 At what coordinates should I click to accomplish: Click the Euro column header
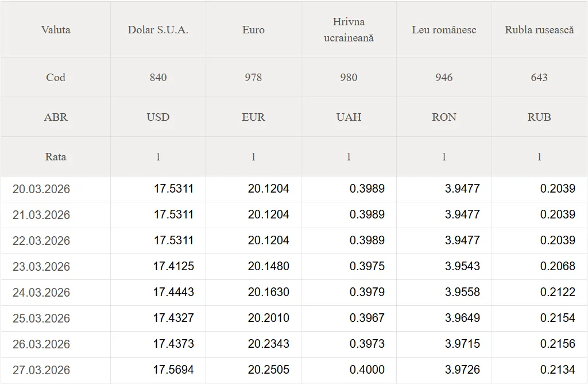[x=253, y=30]
